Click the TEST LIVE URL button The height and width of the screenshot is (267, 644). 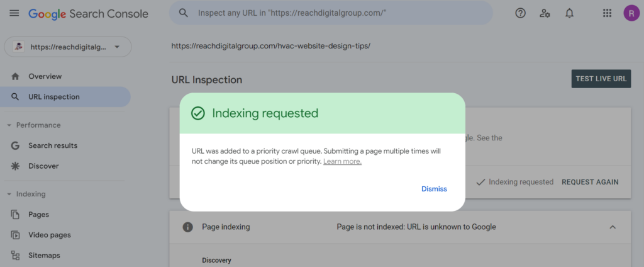(601, 79)
